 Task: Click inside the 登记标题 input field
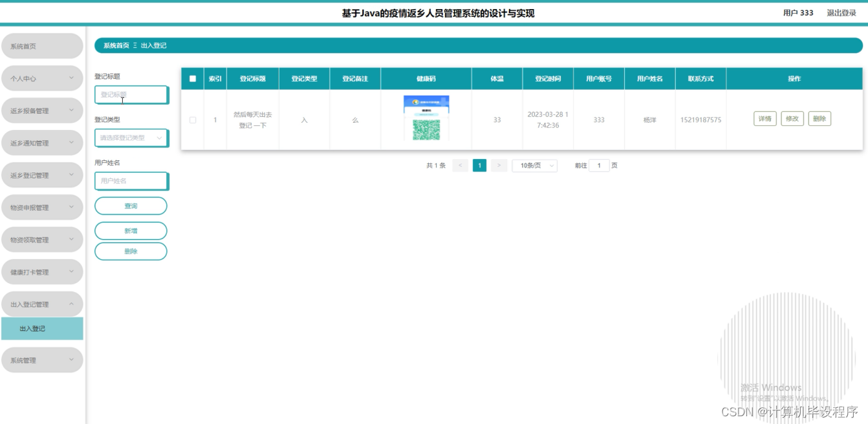coord(131,94)
